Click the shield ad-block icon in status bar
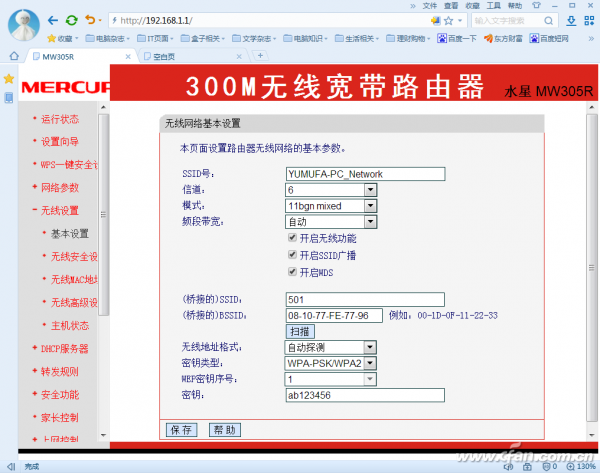The width and height of the screenshot is (600, 473). tap(547, 466)
